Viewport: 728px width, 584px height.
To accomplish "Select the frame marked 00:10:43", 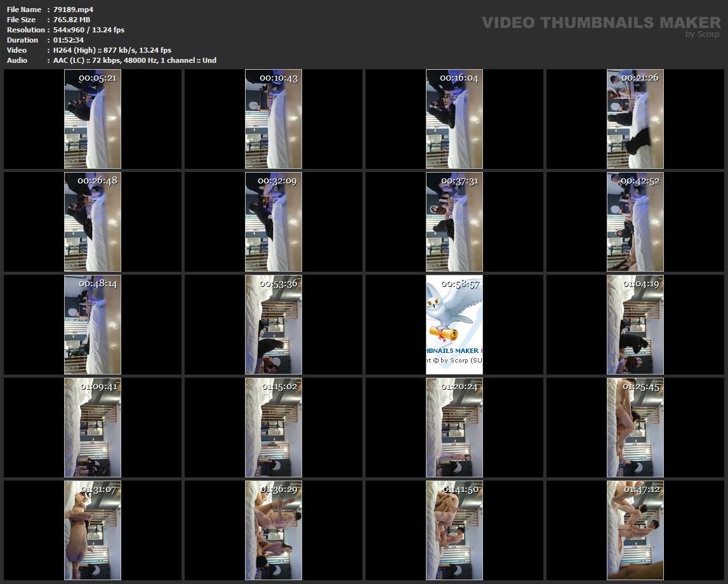I will pyautogui.click(x=274, y=119).
